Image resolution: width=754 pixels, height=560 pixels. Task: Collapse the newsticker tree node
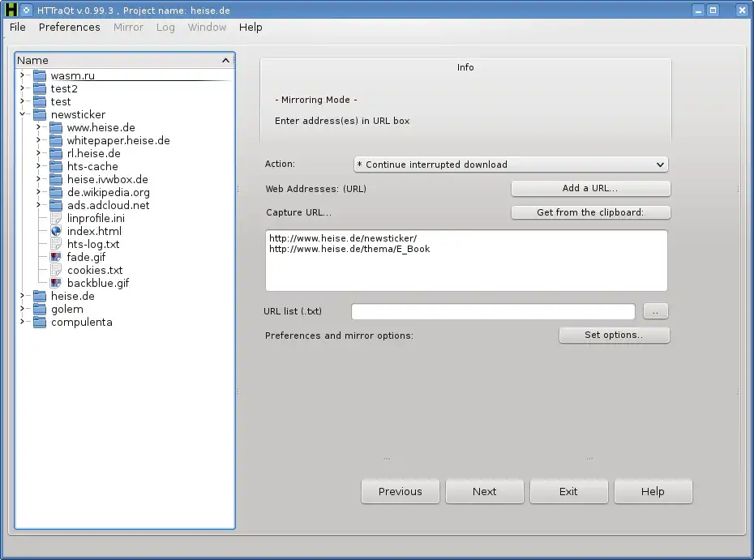(22, 114)
